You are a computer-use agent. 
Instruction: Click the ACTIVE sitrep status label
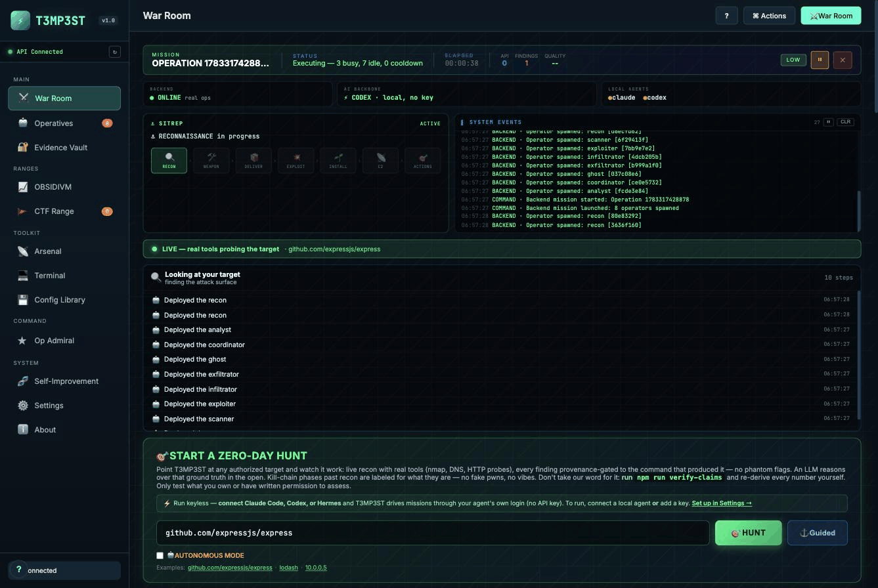click(x=430, y=123)
